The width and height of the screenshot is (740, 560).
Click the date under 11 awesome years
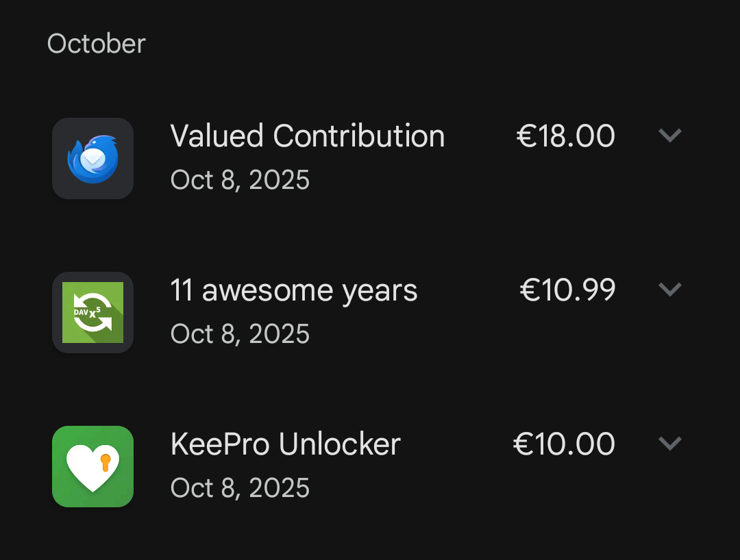tap(240, 334)
